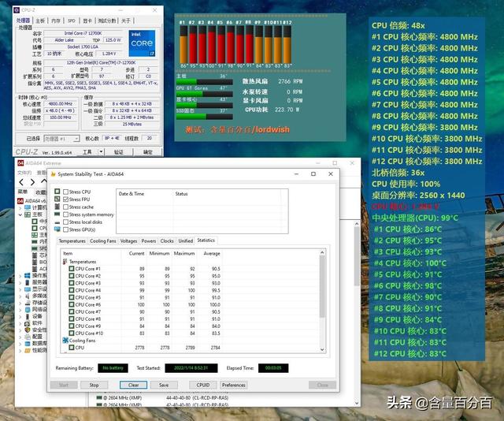Select the 服务器 server icon in tree
Image resolution: width=504 pixels, height=421 pixels.
coord(28,282)
